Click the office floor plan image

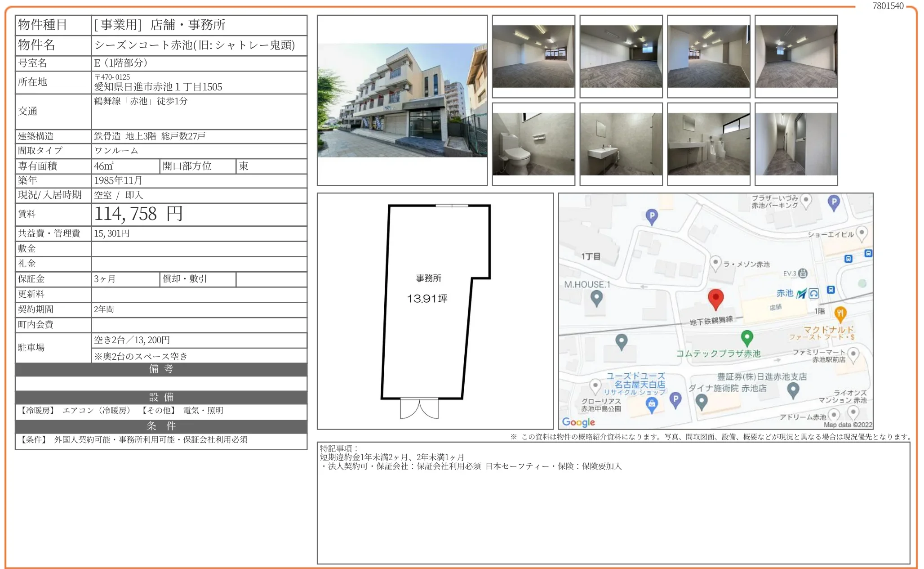(x=435, y=311)
